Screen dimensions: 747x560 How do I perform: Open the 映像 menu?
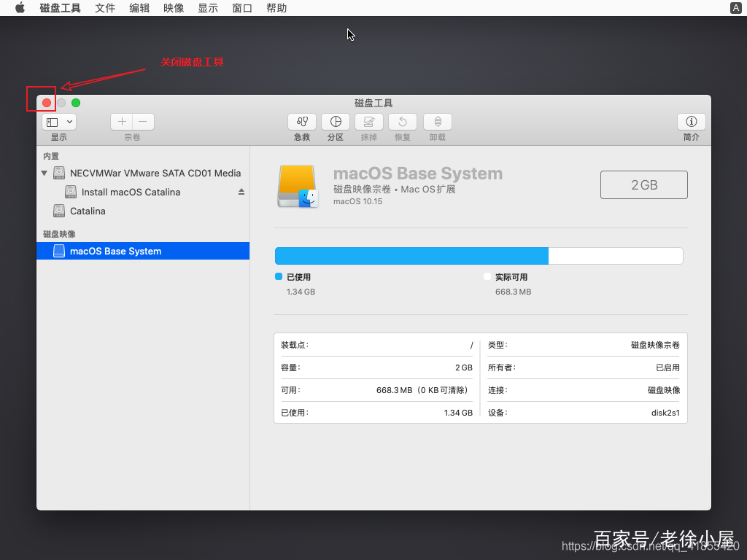(174, 8)
